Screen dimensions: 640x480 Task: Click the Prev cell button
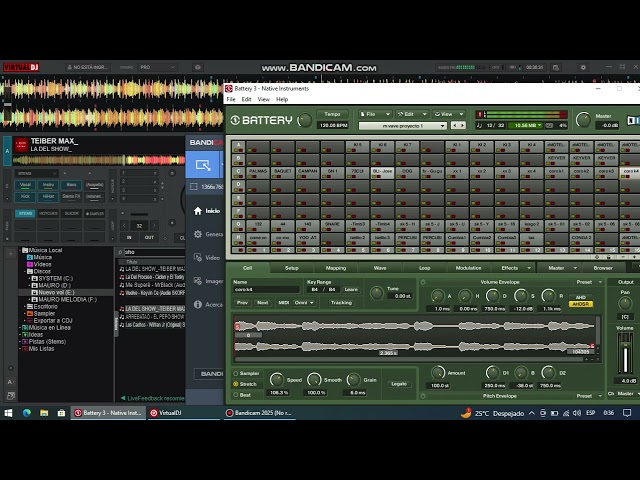[242, 303]
